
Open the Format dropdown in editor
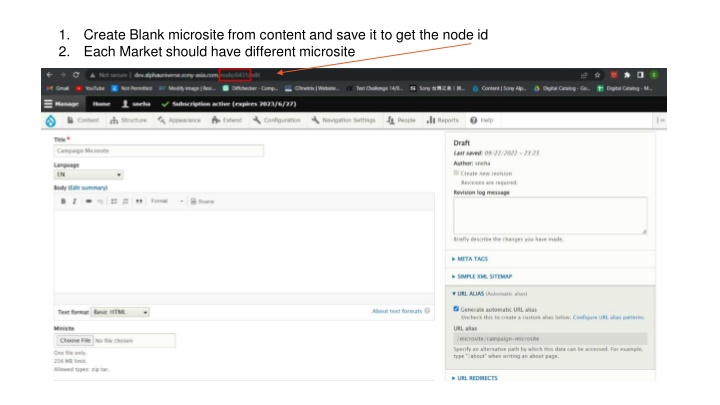(167, 201)
